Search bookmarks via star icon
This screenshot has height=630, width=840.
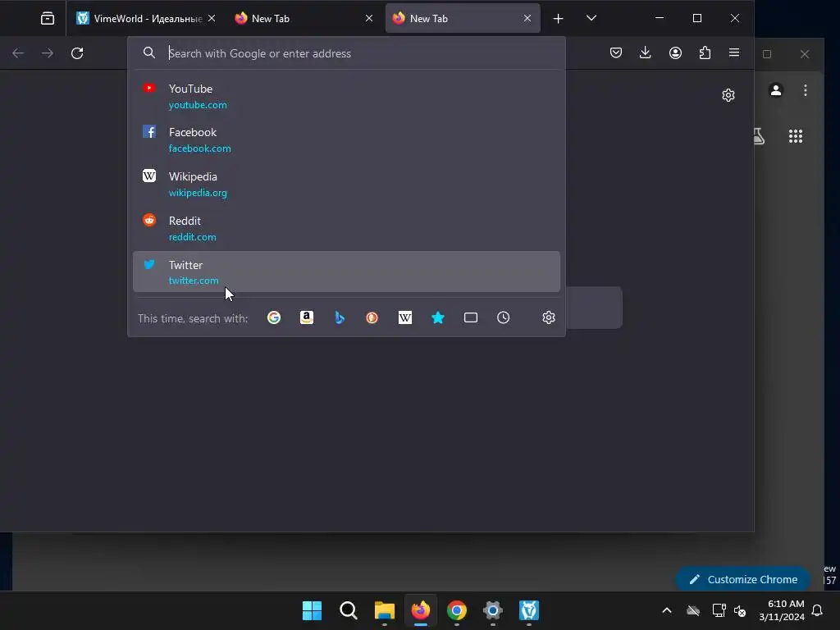438,317
